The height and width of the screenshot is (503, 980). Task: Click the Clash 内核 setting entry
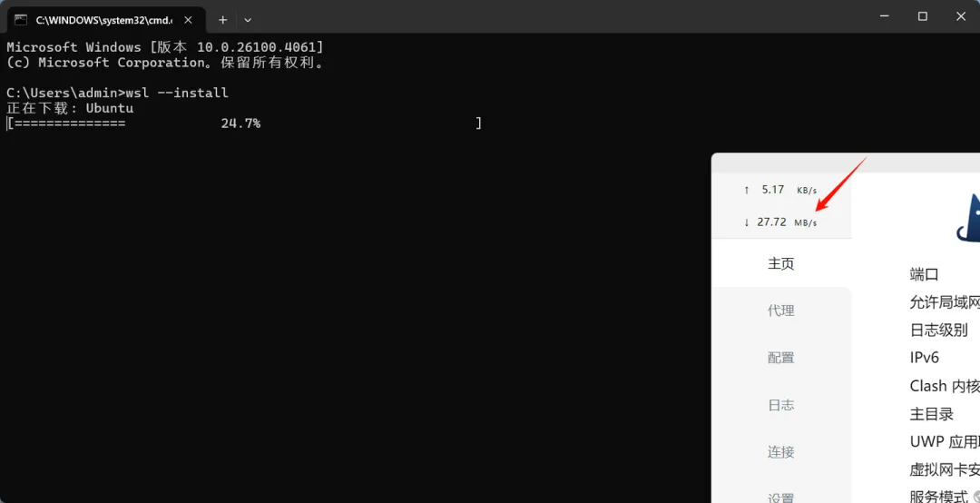tap(945, 386)
